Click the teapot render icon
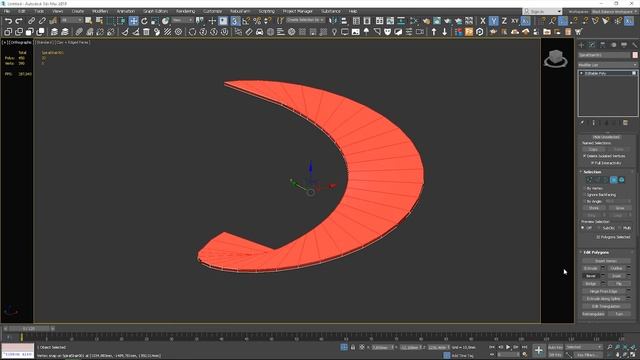Viewport: 640px width, 360px height. click(x=448, y=20)
